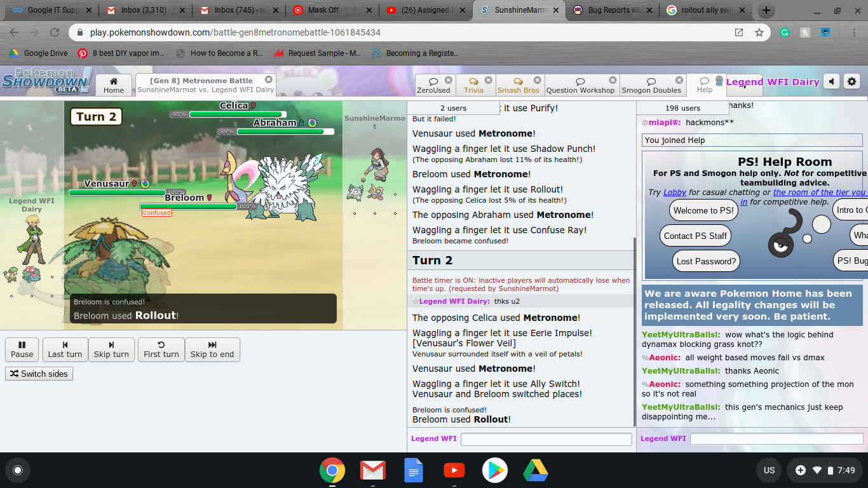868x488 pixels.
Task: Close the Trivia chat tab
Action: [x=489, y=80]
